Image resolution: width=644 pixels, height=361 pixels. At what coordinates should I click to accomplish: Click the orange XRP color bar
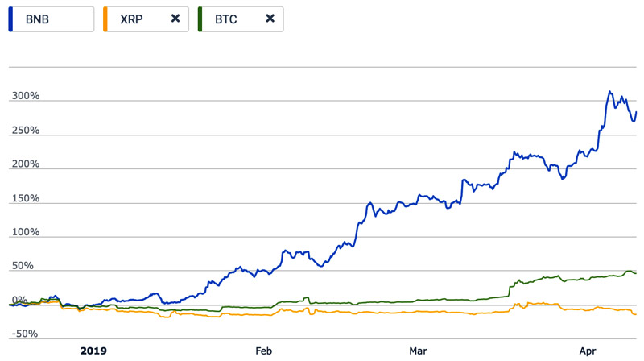pyautogui.click(x=105, y=19)
